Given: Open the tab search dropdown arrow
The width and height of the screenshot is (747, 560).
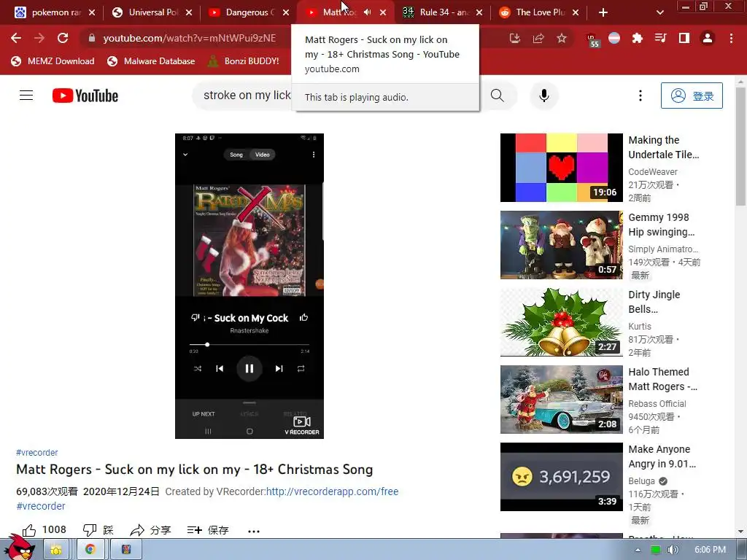Looking at the screenshot, I should pyautogui.click(x=659, y=12).
